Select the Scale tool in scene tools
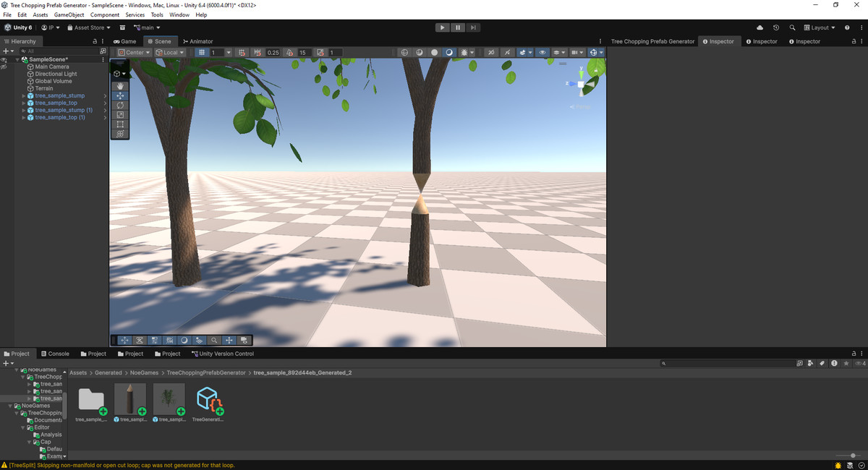The height and width of the screenshot is (470, 868). point(120,114)
